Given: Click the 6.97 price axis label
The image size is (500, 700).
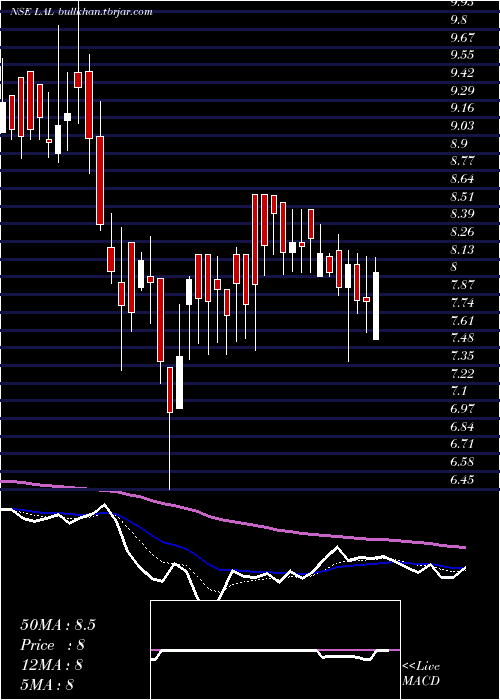Looking at the screenshot, I should [x=462, y=409].
